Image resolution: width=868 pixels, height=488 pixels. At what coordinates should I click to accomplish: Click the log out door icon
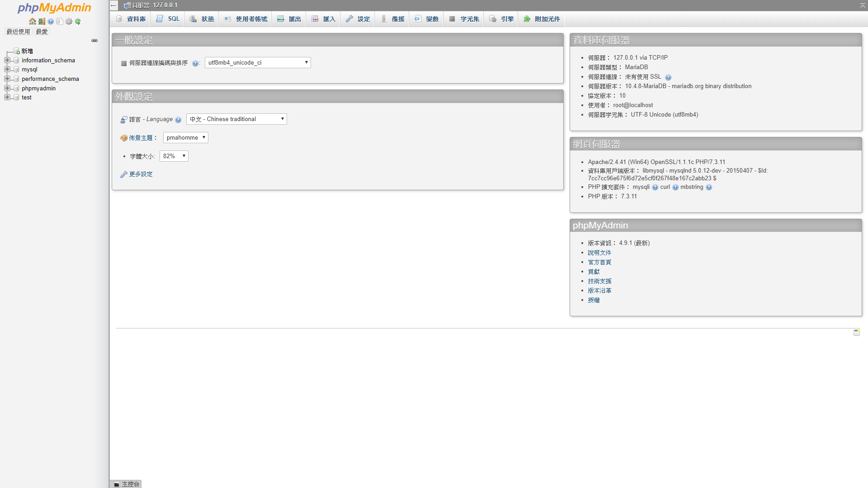click(x=42, y=21)
